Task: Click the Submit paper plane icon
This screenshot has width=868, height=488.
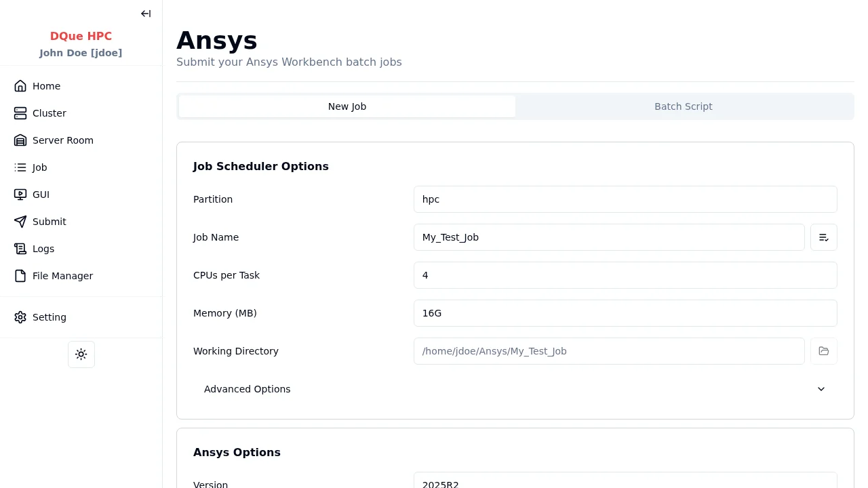Action: click(20, 222)
